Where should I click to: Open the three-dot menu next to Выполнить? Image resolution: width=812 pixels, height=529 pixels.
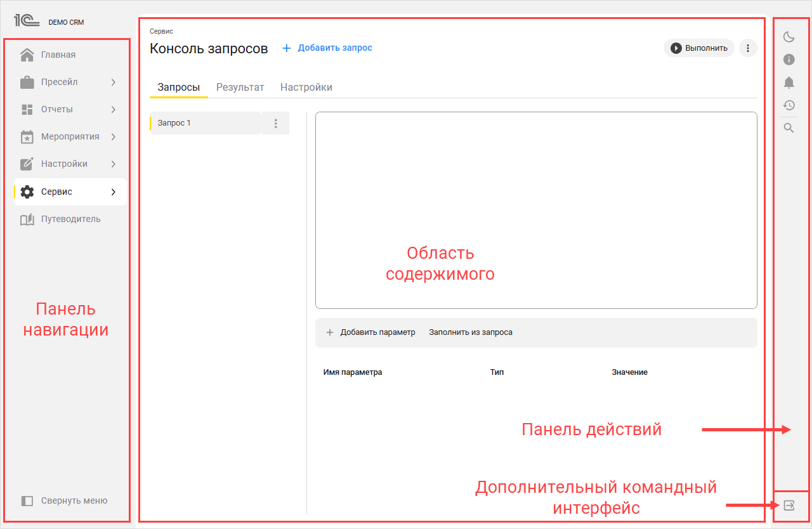[748, 48]
